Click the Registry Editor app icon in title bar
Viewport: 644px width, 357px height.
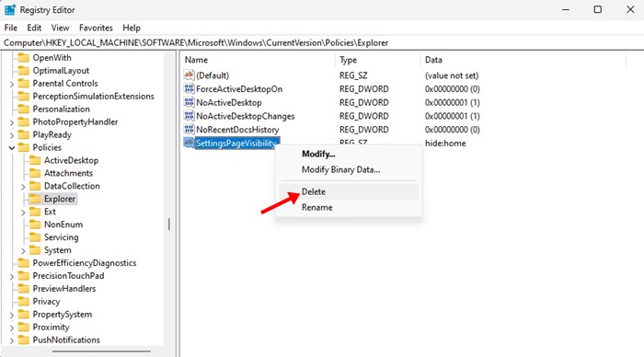tap(10, 9)
